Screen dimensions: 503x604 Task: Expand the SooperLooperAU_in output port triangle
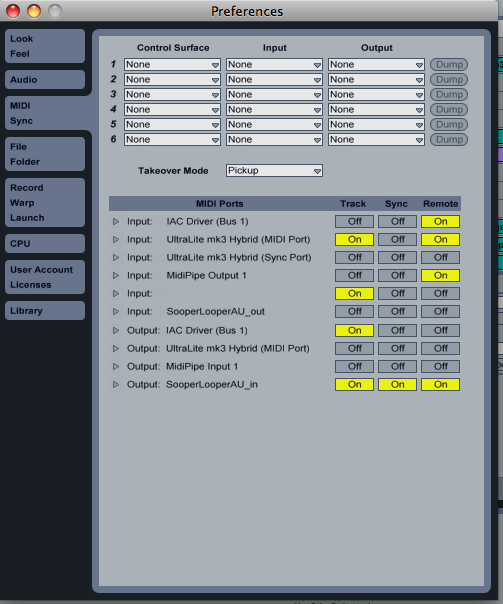116,384
